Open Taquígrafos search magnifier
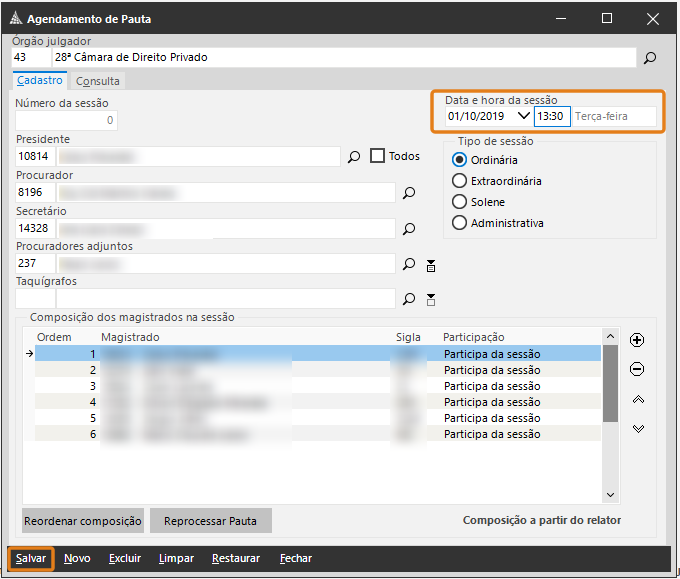680x579 pixels. [408, 299]
